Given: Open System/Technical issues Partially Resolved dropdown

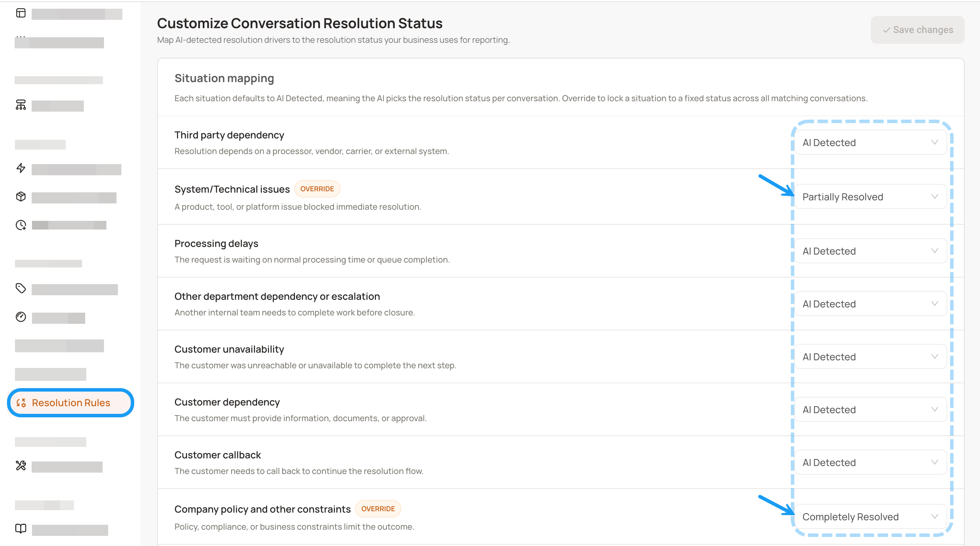Looking at the screenshot, I should (870, 197).
